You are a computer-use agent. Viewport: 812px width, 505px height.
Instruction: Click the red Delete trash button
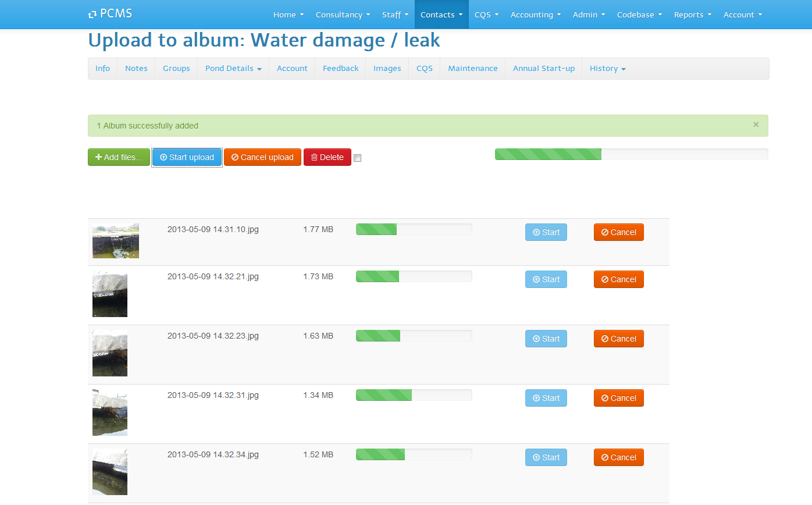click(327, 157)
